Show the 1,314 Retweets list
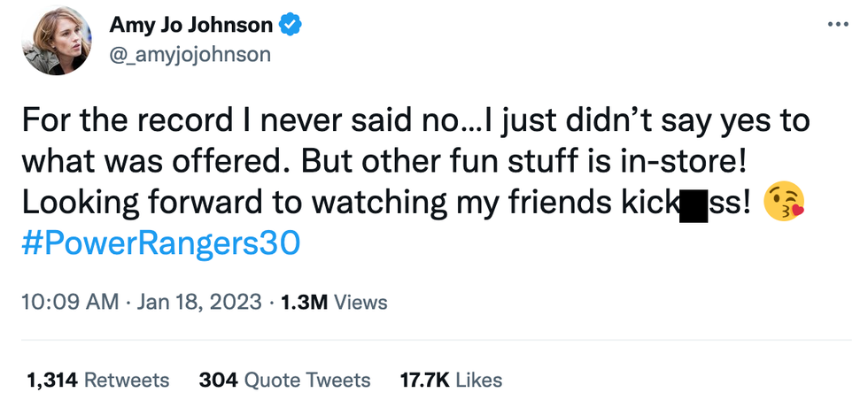The image size is (868, 400). click(x=97, y=381)
